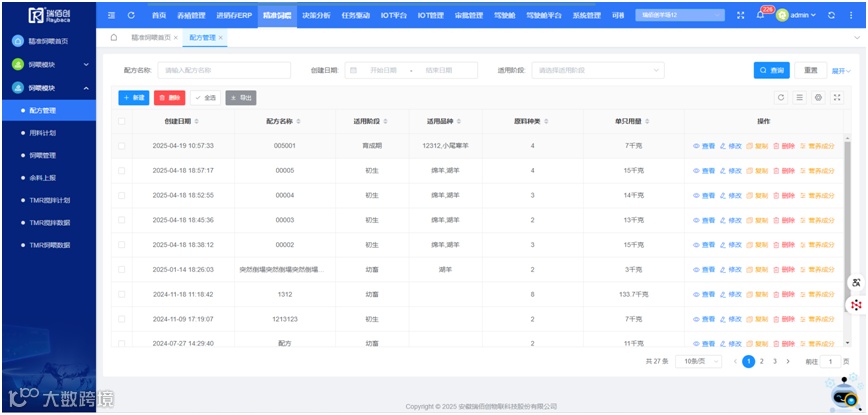This screenshot has height=415, width=868.
Task: Tick the checkbox for row 1312
Action: click(x=122, y=294)
